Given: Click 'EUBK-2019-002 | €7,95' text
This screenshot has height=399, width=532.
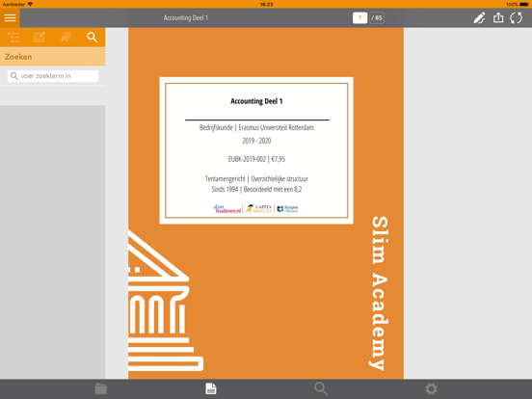Looking at the screenshot, I should tap(256, 159).
